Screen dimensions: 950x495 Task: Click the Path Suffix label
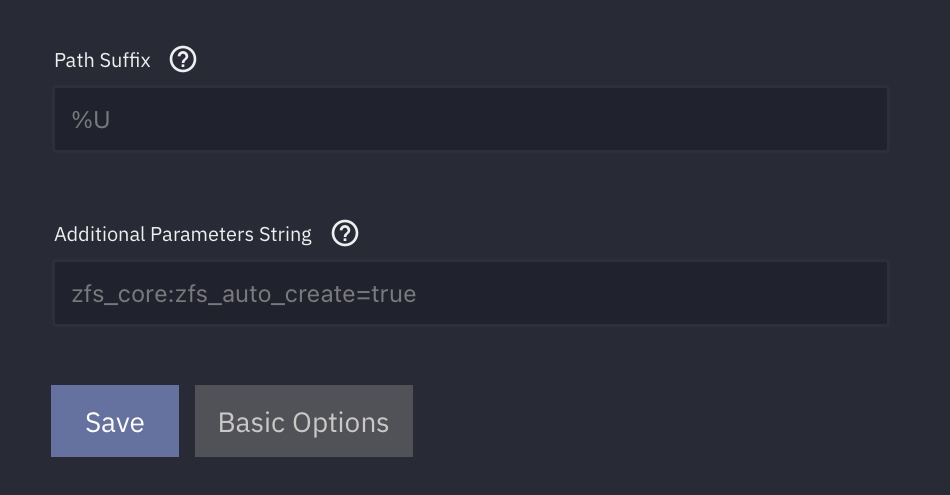tap(102, 60)
